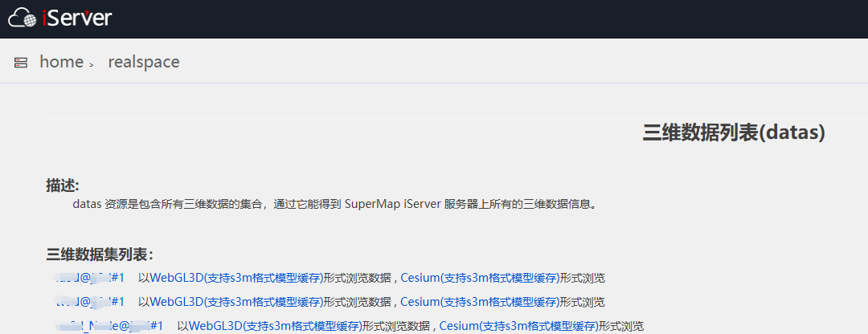Viewport: 868px width, 334px height.
Task: Open the realspace breadcrumb
Action: coord(144,61)
